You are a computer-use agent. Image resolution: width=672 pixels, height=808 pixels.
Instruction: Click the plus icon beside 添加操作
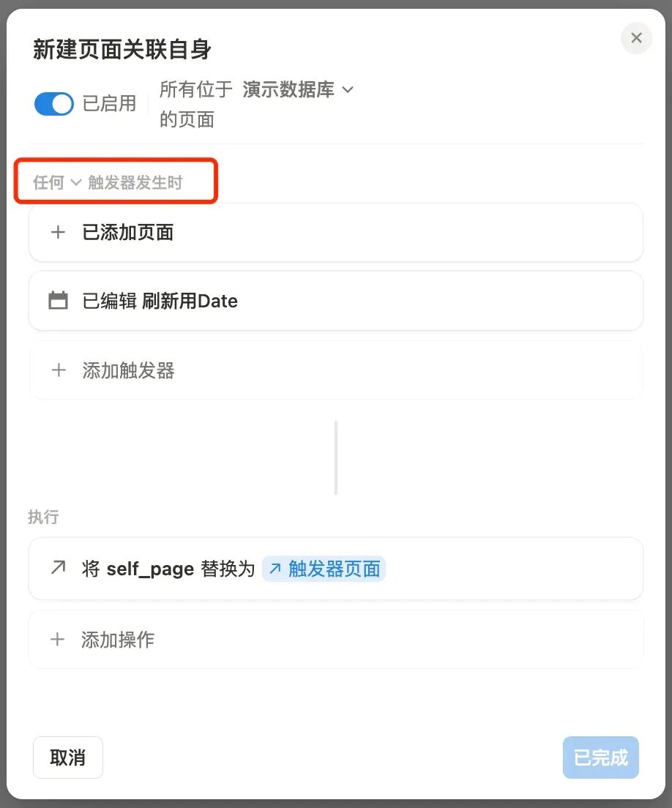[x=57, y=640]
